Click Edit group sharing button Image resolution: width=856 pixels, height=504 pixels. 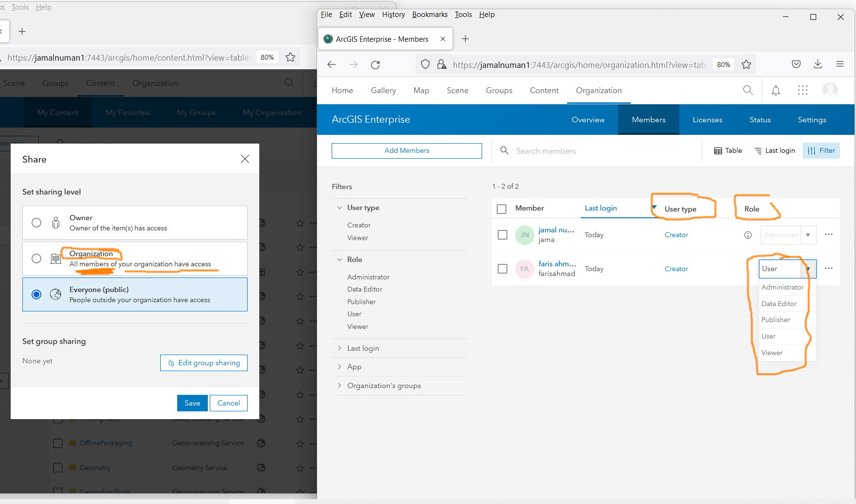click(204, 363)
